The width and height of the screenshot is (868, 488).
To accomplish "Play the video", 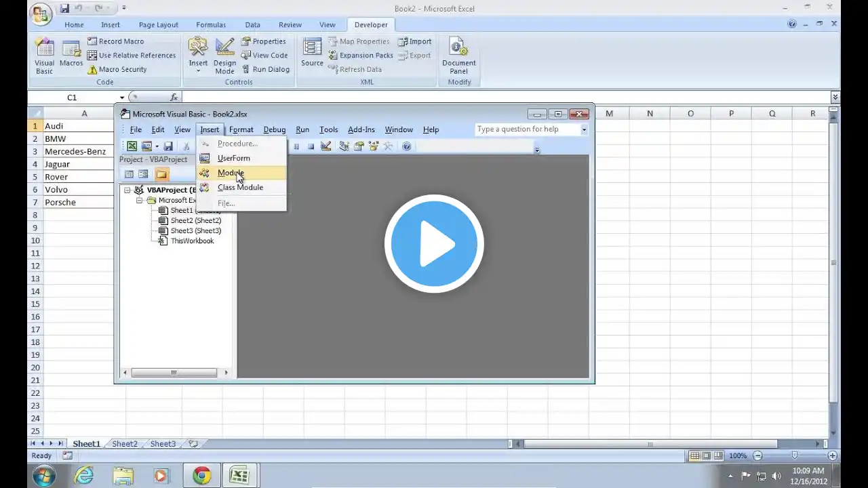I will [x=434, y=244].
